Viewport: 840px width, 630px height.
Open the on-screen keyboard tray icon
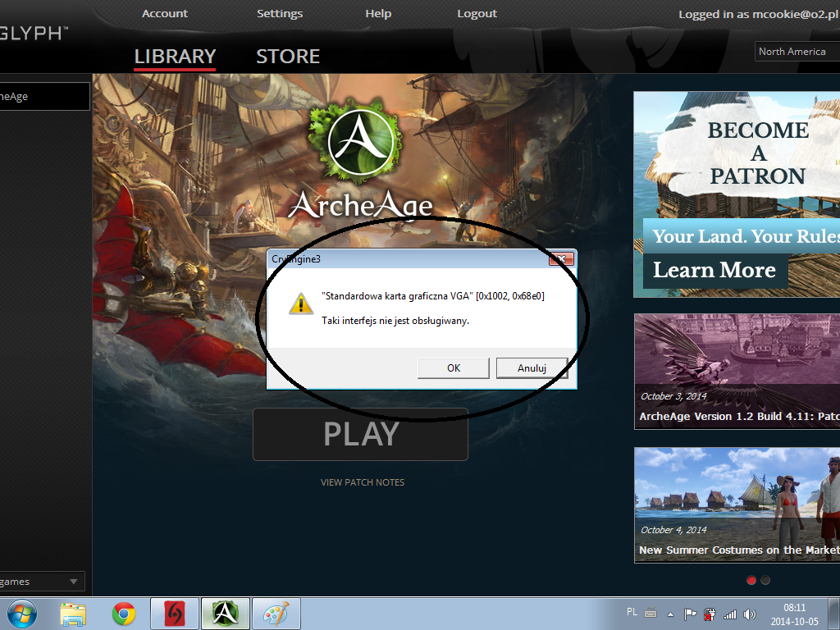click(x=651, y=613)
